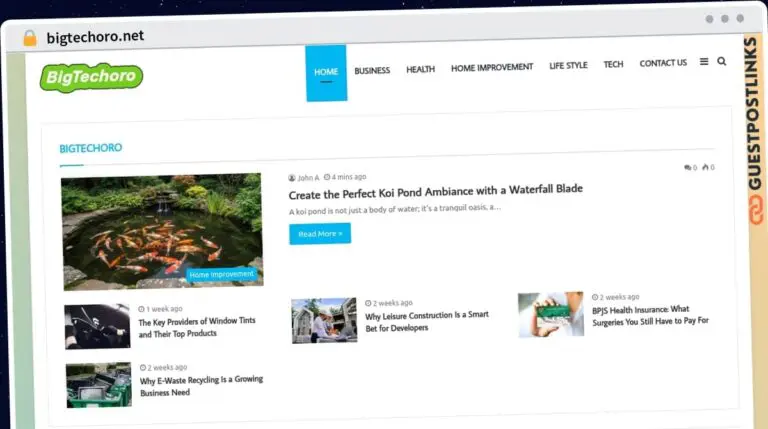Go to the HEALTH section
This screenshot has height=429, width=768.
click(420, 69)
